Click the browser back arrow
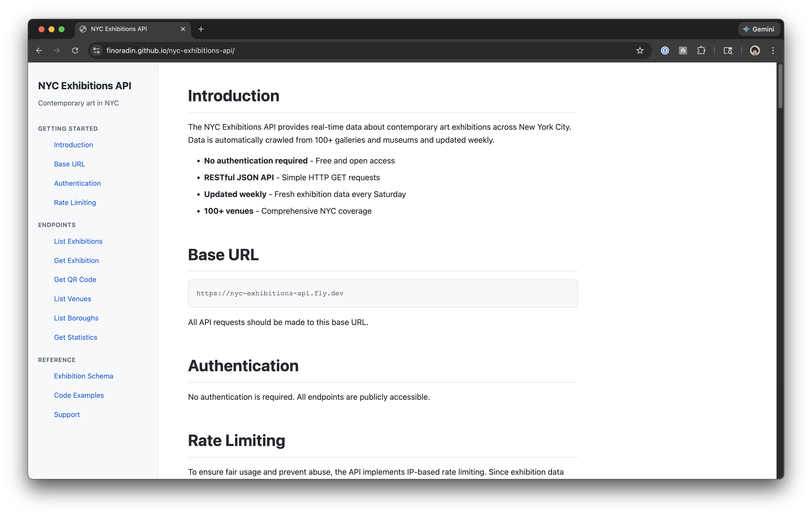 [x=39, y=50]
